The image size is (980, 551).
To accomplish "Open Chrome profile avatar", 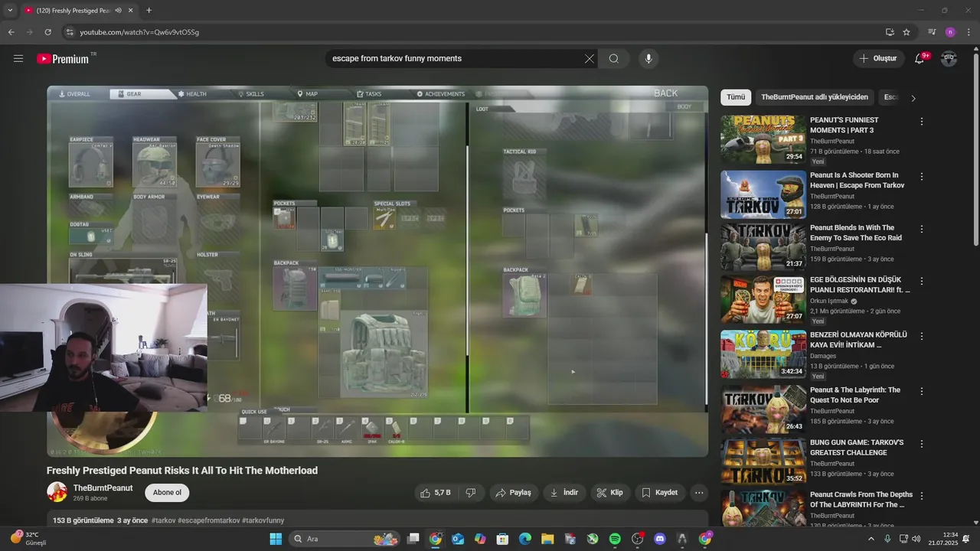I will click(950, 32).
